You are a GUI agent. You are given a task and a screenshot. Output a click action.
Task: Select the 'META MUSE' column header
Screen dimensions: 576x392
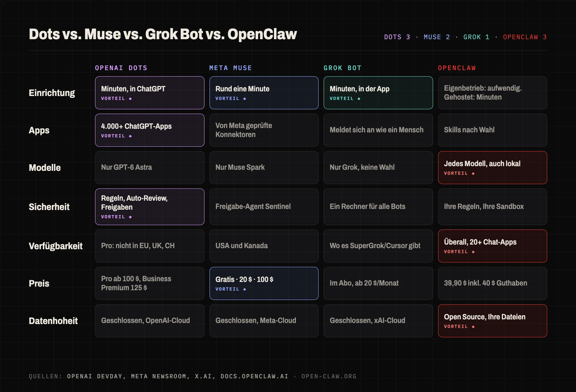click(230, 68)
